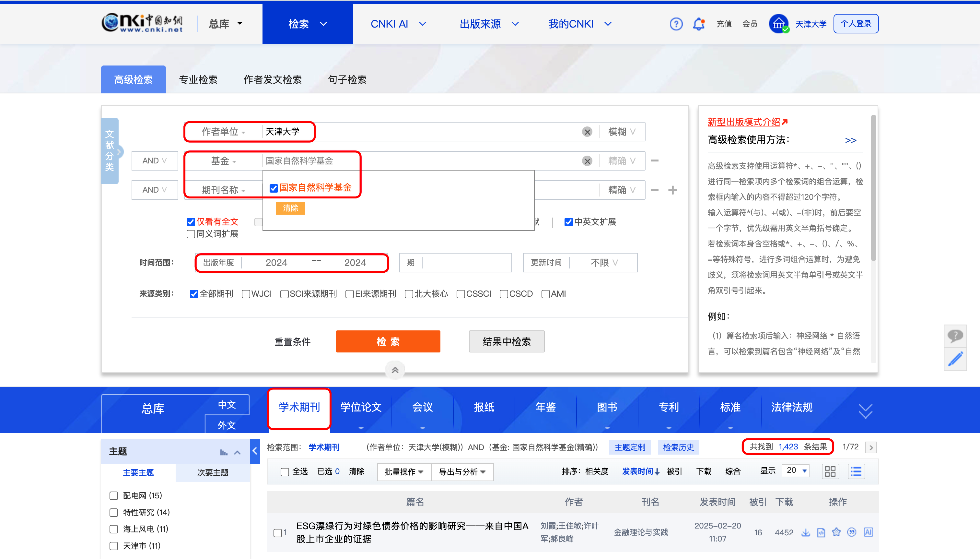This screenshot has width=980, height=559.
Task: Click the pencil feedback icon
Action: coord(955,359)
